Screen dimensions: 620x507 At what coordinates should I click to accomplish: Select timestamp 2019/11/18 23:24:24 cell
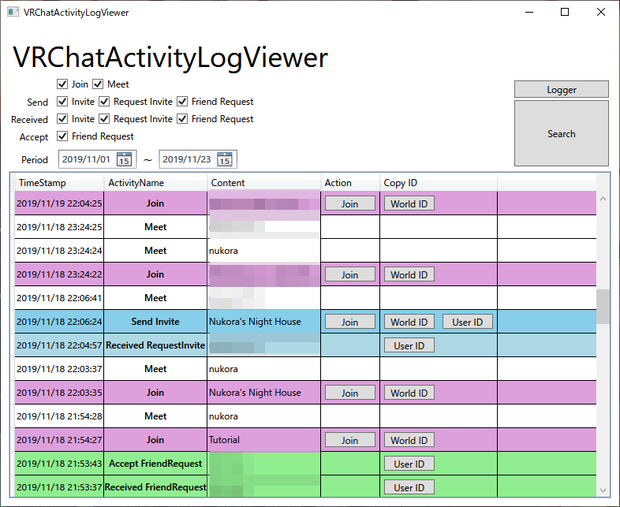pyautogui.click(x=59, y=251)
